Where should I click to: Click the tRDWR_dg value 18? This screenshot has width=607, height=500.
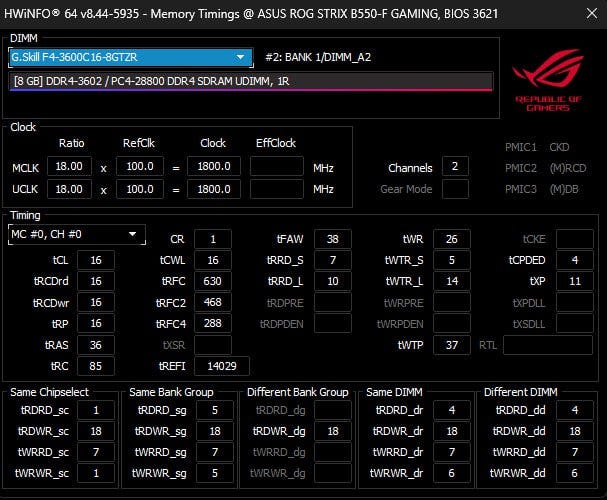[333, 431]
